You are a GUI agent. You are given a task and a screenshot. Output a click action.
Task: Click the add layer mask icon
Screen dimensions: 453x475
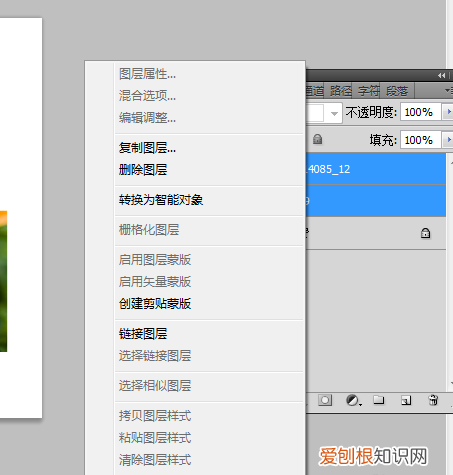(325, 400)
